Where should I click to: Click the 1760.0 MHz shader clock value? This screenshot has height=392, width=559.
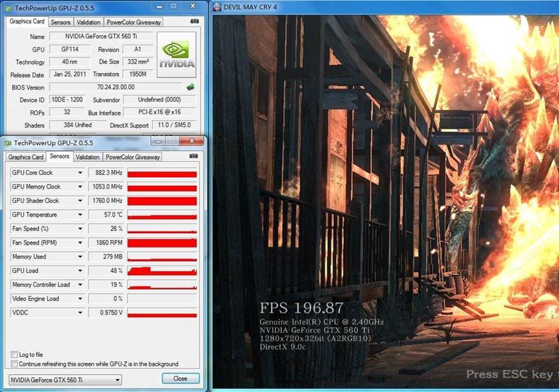click(106, 201)
